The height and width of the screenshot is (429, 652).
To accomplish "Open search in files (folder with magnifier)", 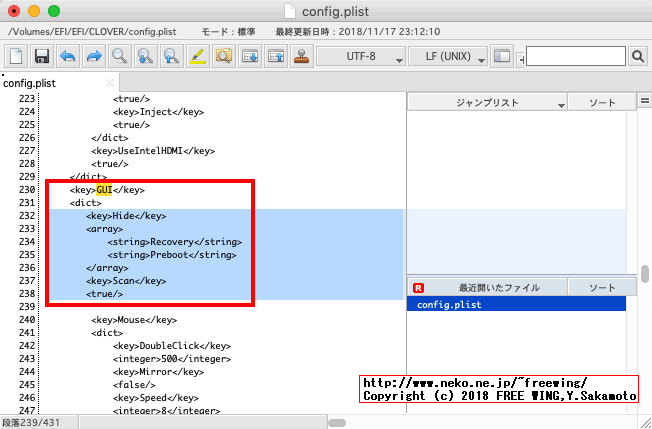I will click(224, 56).
